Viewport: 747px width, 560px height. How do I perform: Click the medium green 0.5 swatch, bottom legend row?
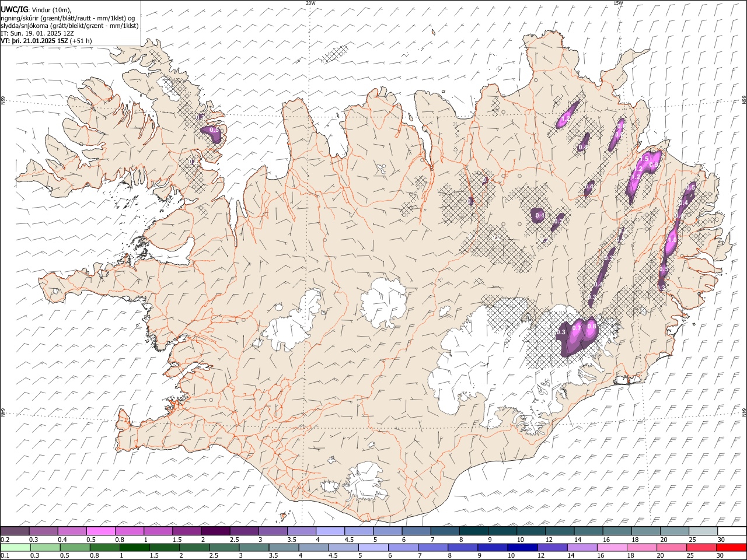coord(75,547)
